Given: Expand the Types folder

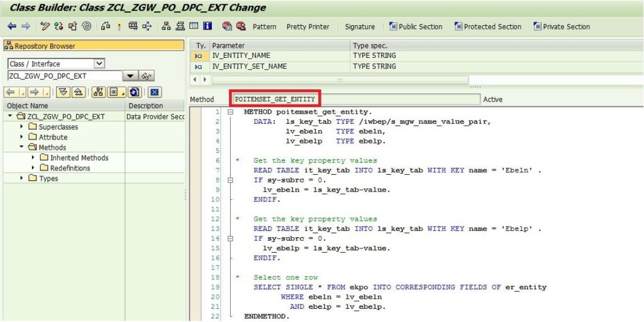Looking at the screenshot, I should [21, 178].
